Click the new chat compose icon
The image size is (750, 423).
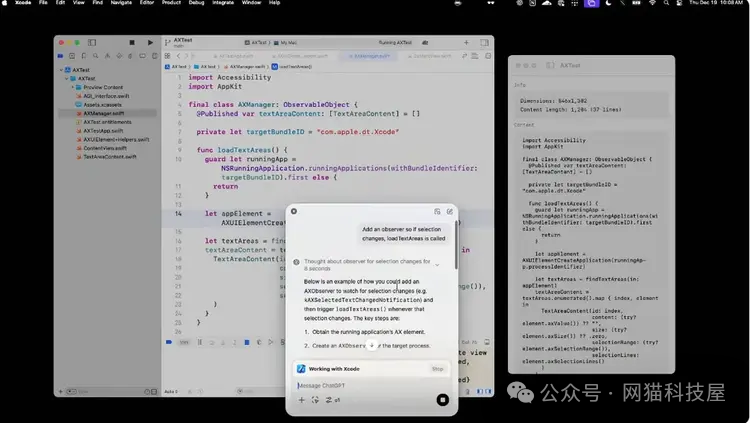tap(450, 211)
